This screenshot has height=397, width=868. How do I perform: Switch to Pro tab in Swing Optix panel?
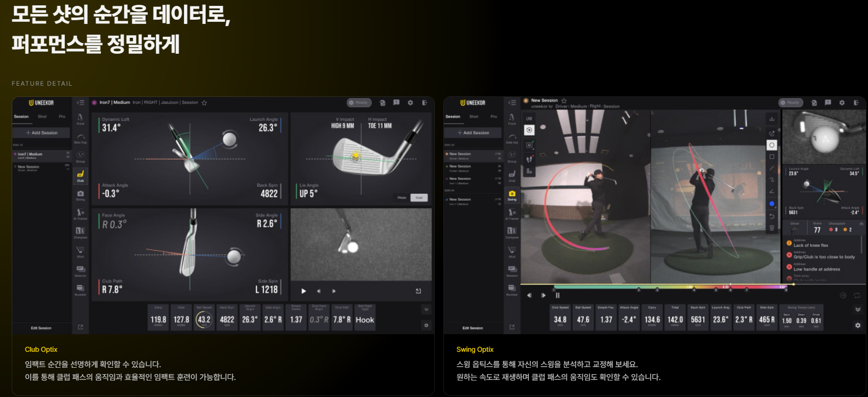point(494,117)
